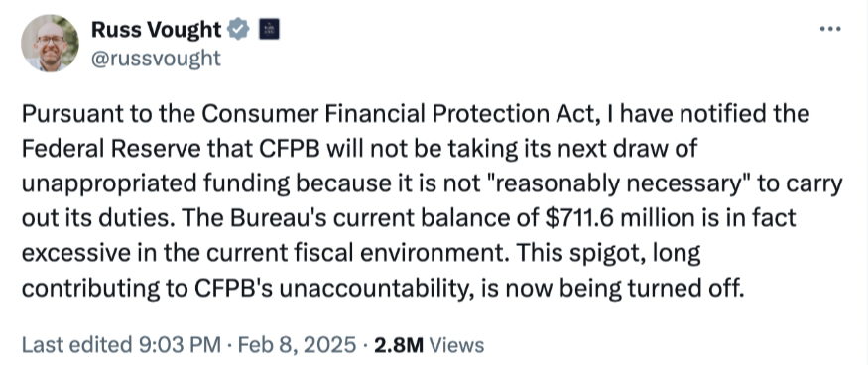Click the word Views after 2.8M
Image resolution: width=868 pixels, height=365 pixels.
click(456, 345)
